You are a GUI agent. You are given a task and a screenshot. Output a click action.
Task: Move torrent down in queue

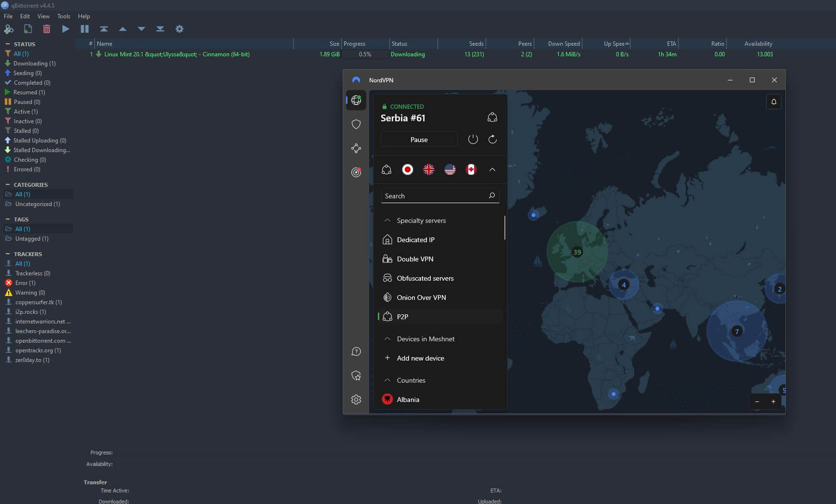pos(141,29)
